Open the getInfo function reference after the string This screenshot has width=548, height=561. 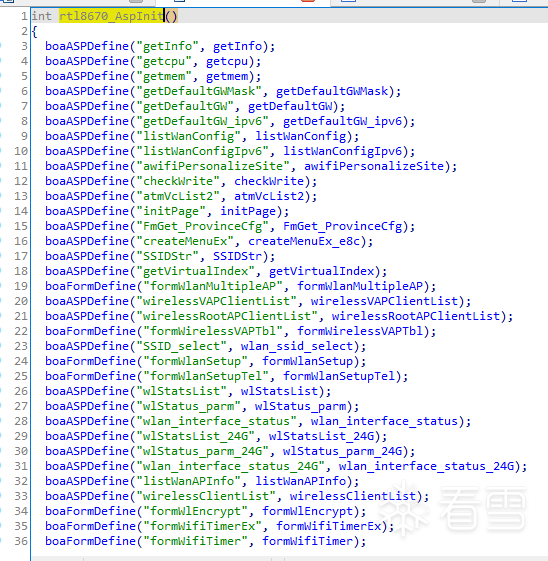(238, 46)
